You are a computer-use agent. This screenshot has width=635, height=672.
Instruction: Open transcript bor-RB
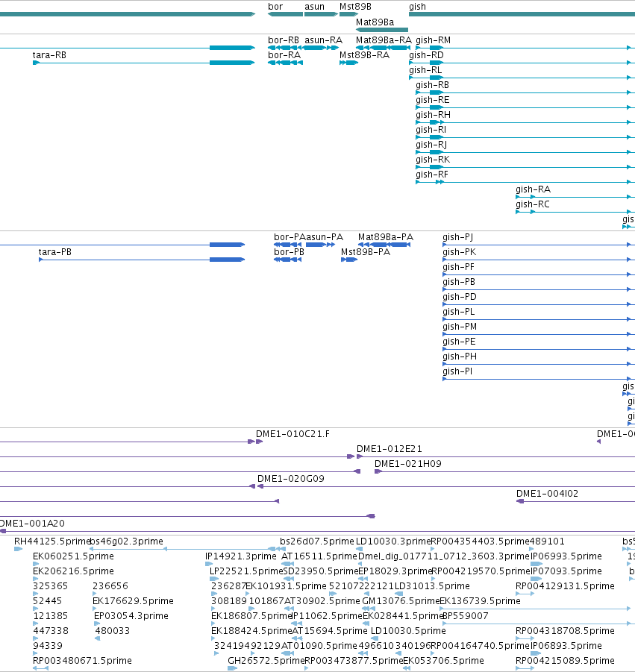284,40
